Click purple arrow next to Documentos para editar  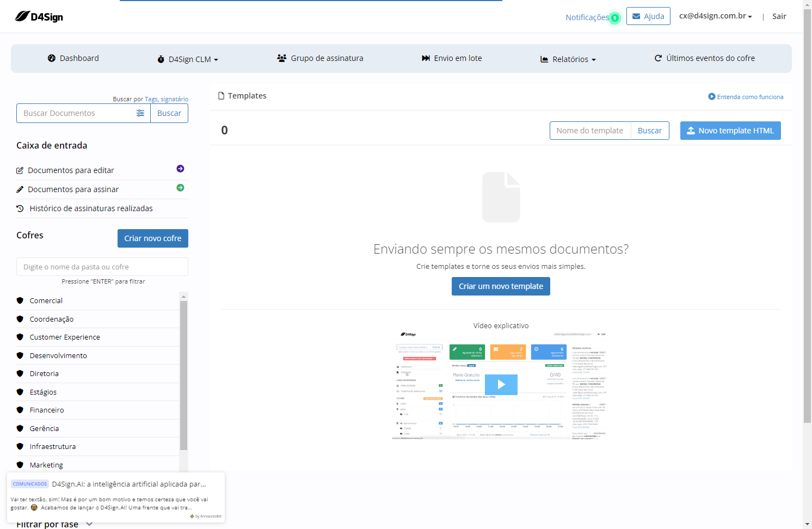pyautogui.click(x=180, y=169)
